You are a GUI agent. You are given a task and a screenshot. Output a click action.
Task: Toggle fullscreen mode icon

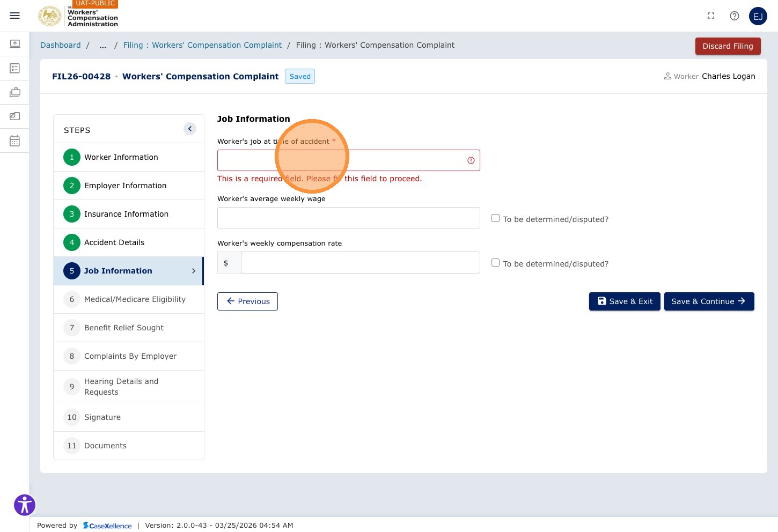711,16
